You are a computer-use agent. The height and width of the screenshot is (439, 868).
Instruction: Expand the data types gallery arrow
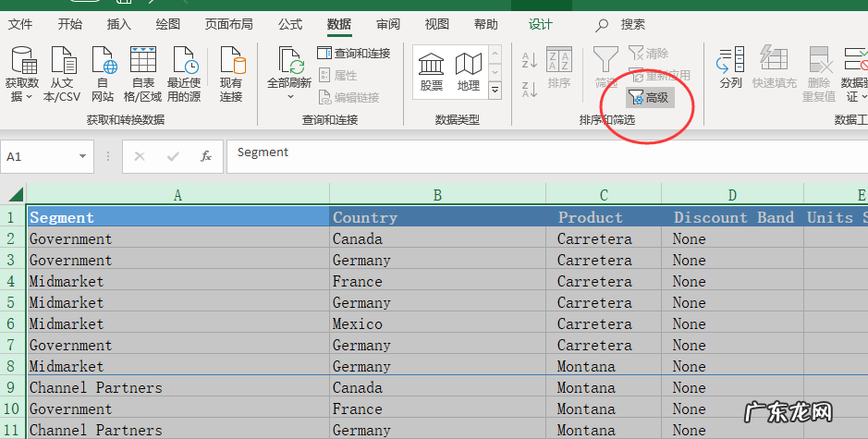pos(495,90)
